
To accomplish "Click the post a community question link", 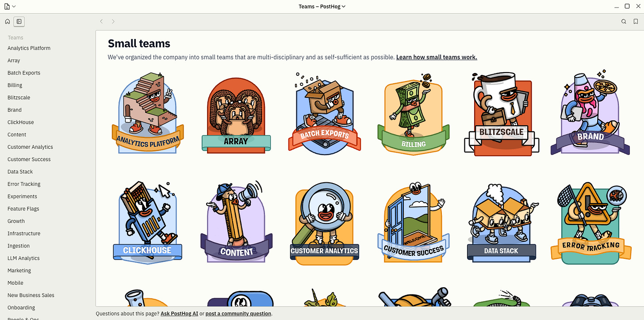I will [238, 313].
